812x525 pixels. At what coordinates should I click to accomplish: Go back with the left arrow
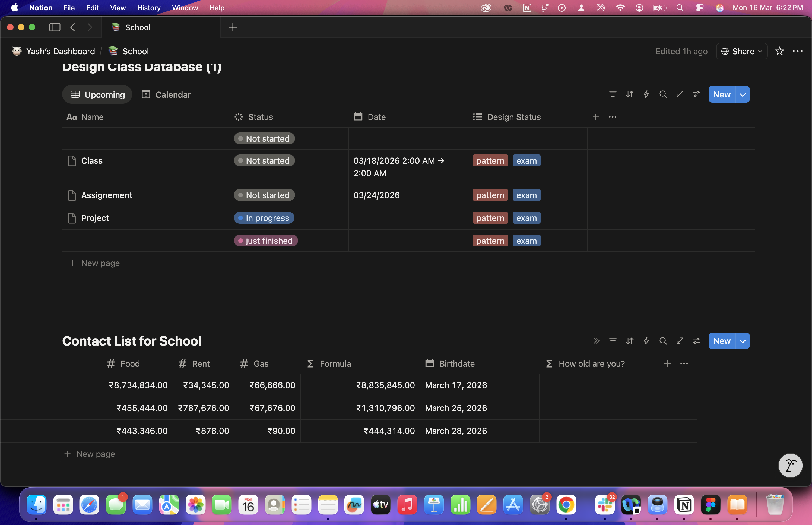point(72,27)
